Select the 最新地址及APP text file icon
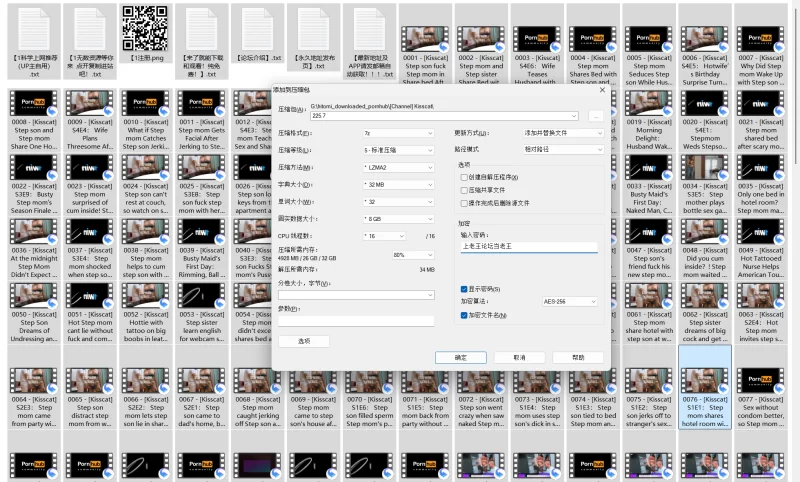Screen dimensions: 800x482 pos(371,27)
